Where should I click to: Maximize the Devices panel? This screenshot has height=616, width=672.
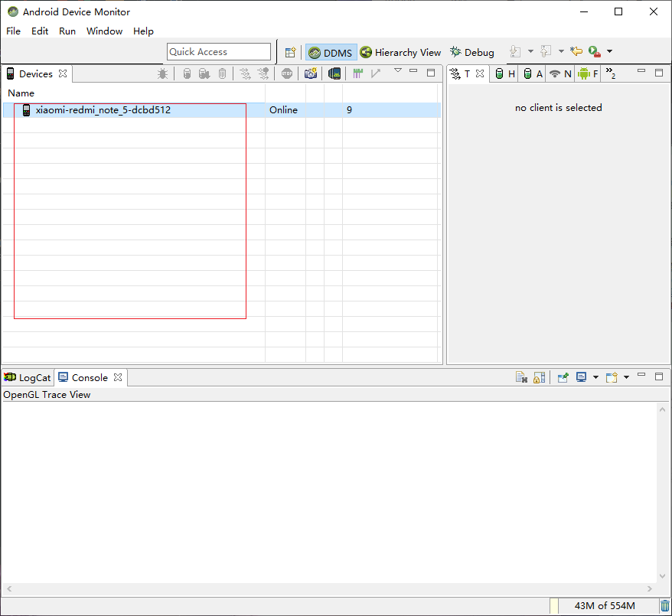click(431, 73)
